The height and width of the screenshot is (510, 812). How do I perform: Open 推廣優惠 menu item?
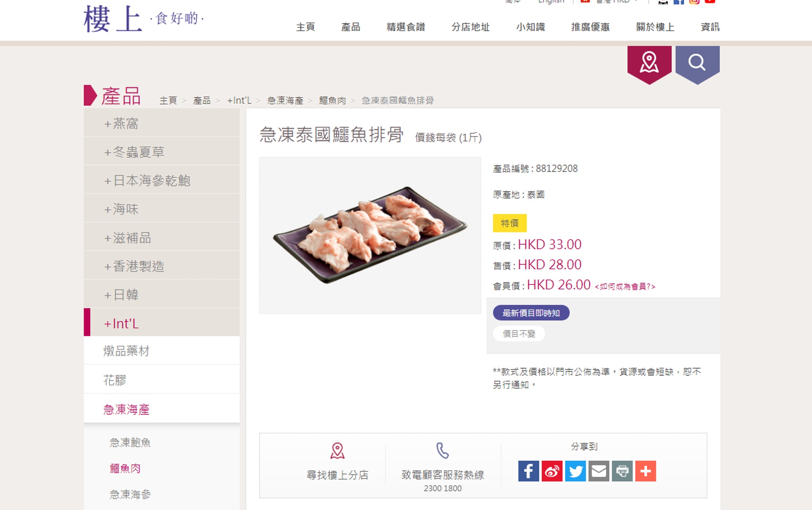(x=590, y=27)
